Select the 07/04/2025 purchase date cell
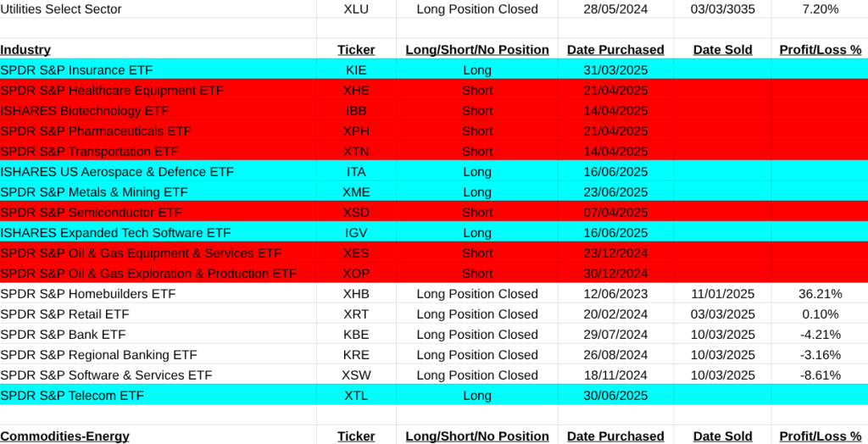 tap(615, 213)
